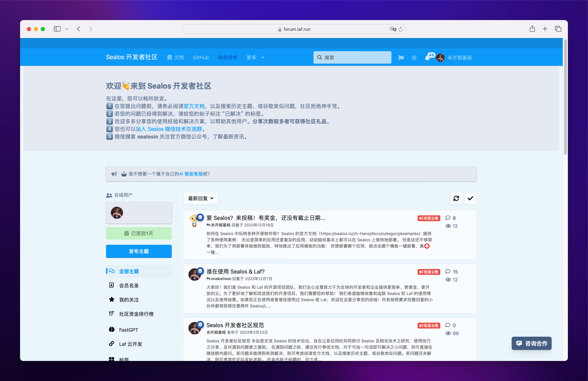This screenshot has width=588, height=381.
Task: Open discussion 爱 Sealos？来投稿！
Action: [266, 218]
